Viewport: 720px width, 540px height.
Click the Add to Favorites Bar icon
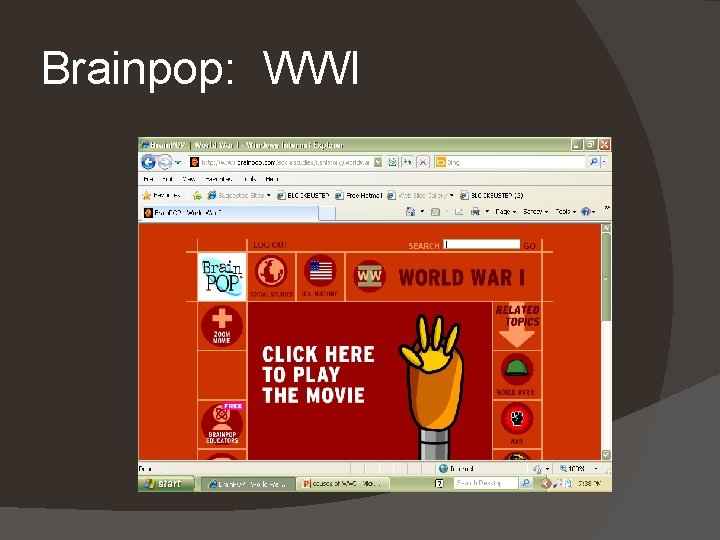coord(197,196)
